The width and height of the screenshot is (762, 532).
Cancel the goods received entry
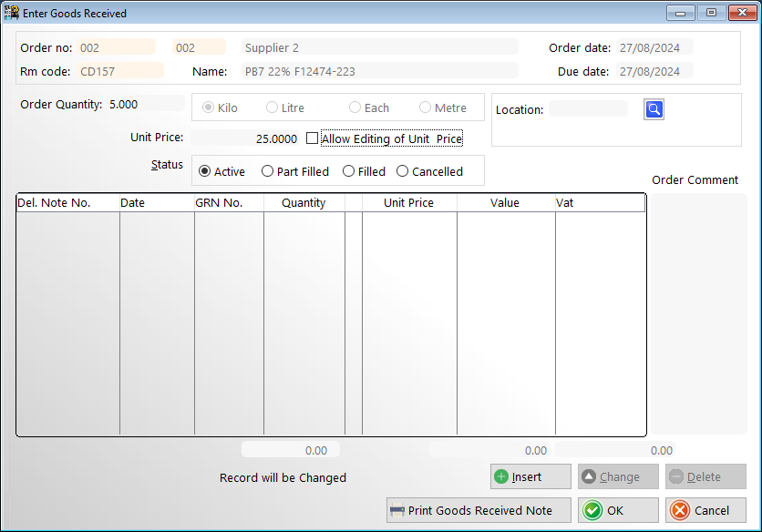pos(706,510)
